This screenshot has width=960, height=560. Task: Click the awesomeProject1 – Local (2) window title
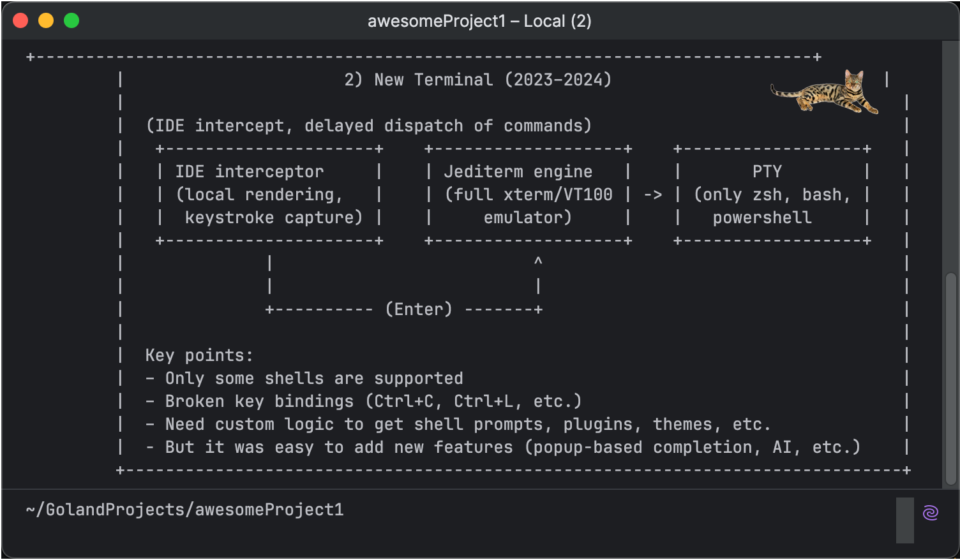479,21
